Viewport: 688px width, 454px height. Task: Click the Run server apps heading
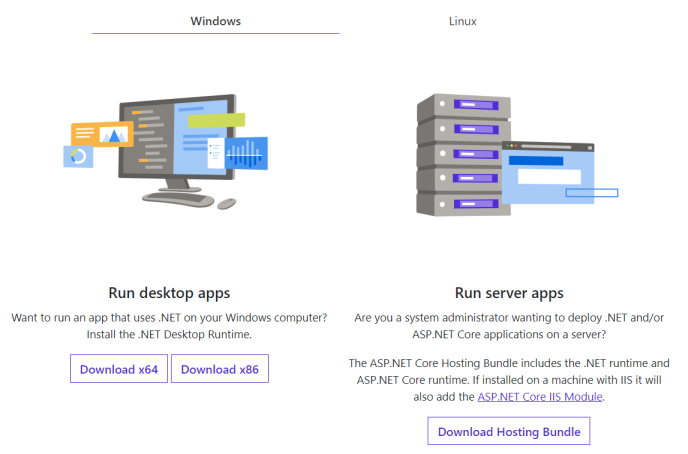coord(509,293)
